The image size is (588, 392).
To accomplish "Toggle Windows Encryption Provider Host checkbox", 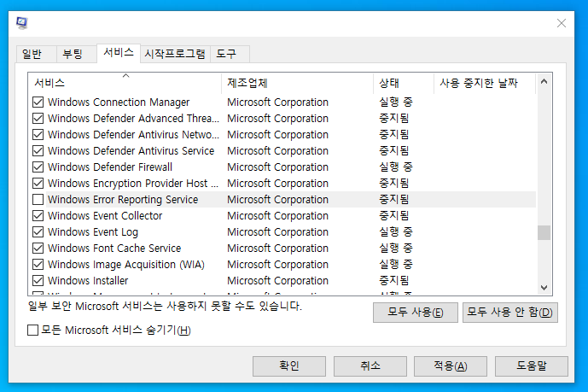I will [38, 183].
